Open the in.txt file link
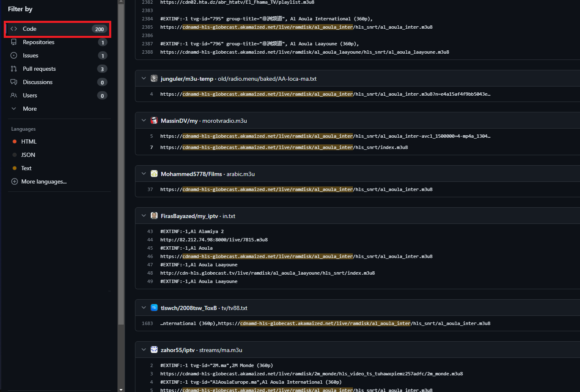Viewport: 580px width, 392px height. click(229, 216)
